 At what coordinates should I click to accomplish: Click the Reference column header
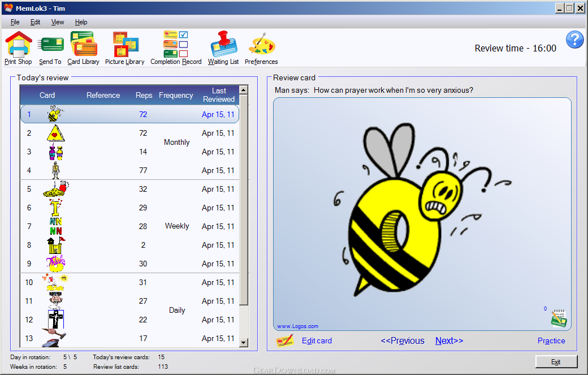(x=103, y=95)
